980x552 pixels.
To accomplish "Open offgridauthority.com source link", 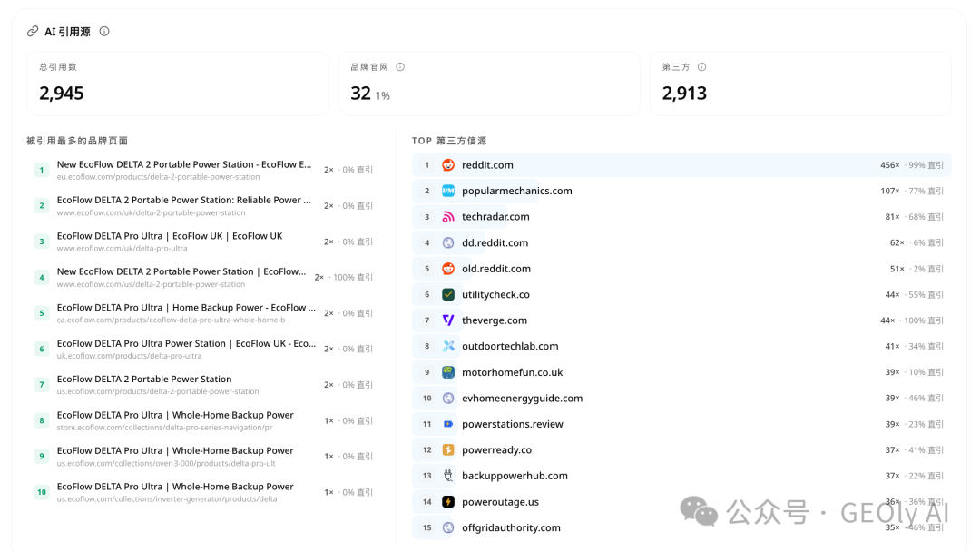I will pos(511,527).
